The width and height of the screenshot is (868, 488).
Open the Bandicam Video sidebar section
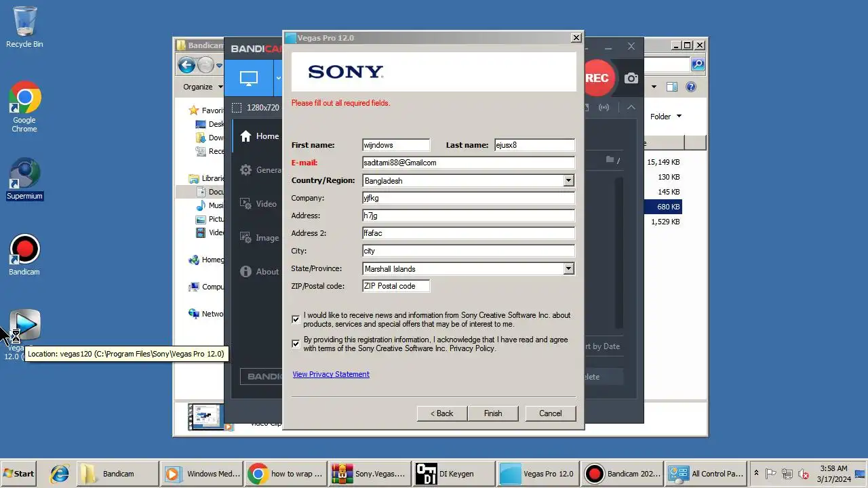click(x=259, y=204)
